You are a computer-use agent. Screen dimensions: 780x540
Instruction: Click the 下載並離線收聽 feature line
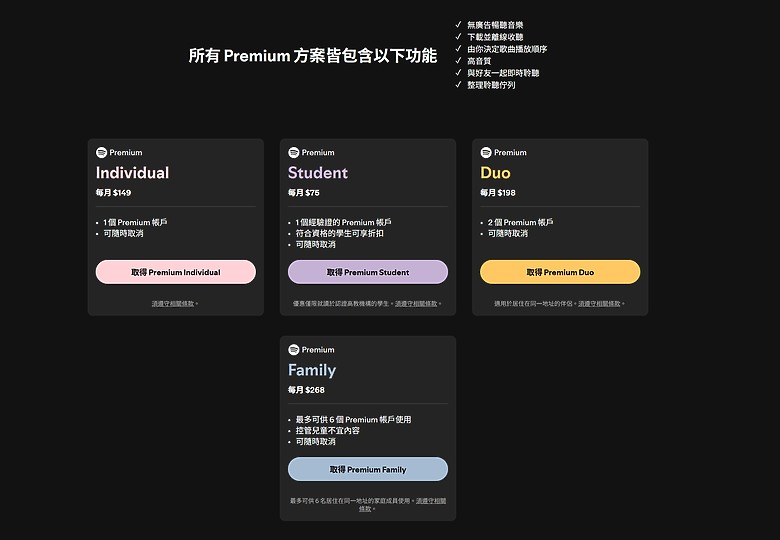[x=495, y=37]
